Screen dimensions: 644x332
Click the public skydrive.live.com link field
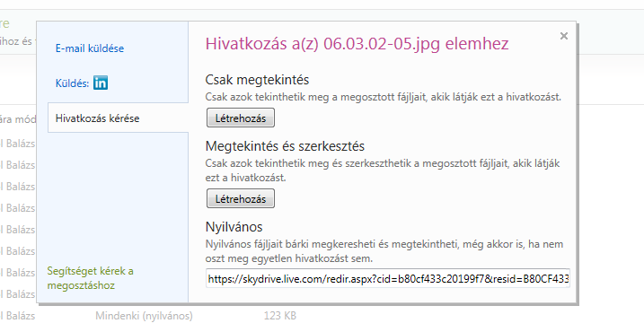(x=388, y=279)
